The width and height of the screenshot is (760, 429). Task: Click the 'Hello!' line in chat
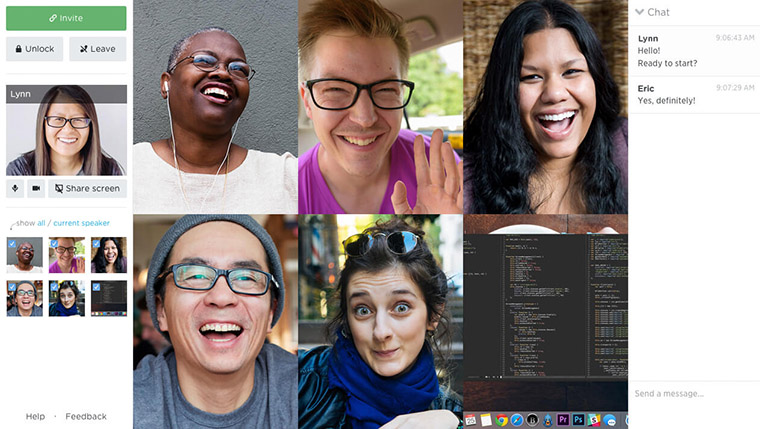click(649, 50)
